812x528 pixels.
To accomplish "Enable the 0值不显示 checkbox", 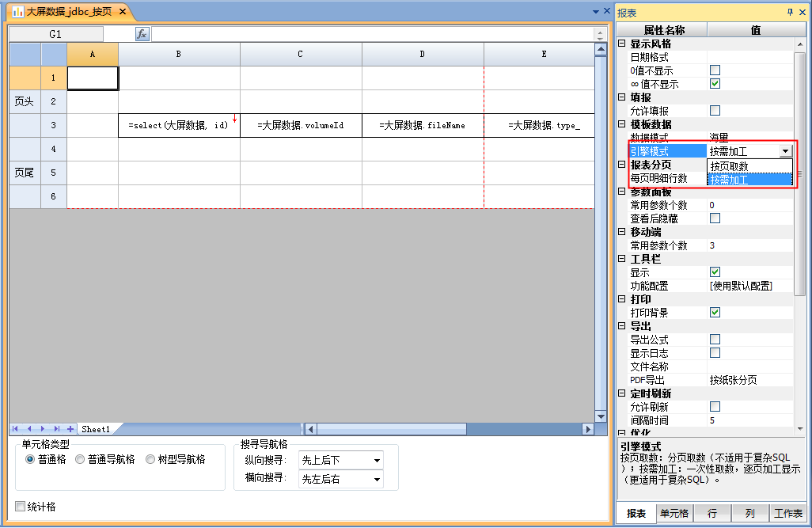I will click(715, 70).
